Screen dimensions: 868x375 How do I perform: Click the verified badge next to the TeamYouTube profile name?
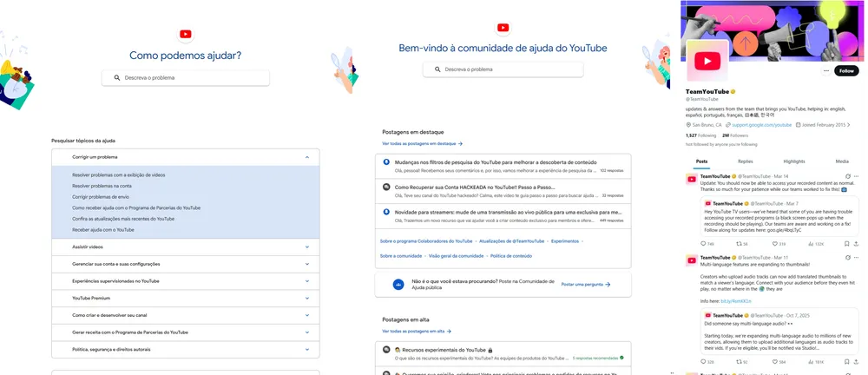733,91
